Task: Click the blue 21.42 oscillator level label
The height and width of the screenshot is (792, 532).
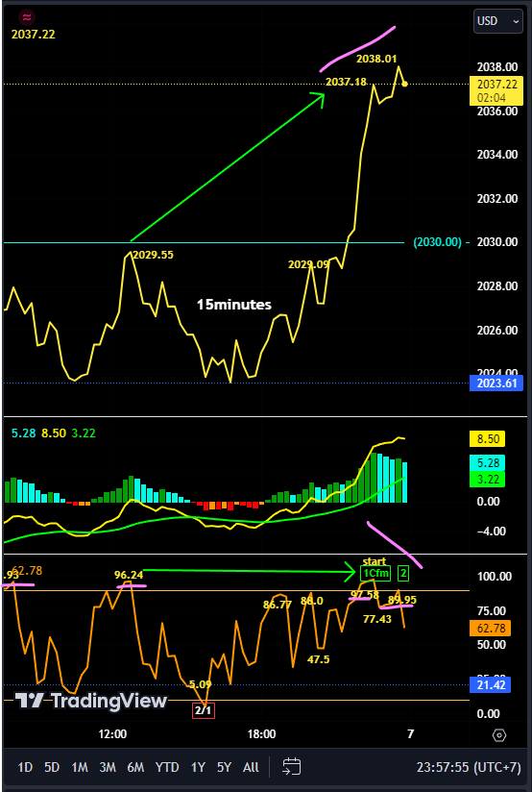Action: (x=490, y=684)
